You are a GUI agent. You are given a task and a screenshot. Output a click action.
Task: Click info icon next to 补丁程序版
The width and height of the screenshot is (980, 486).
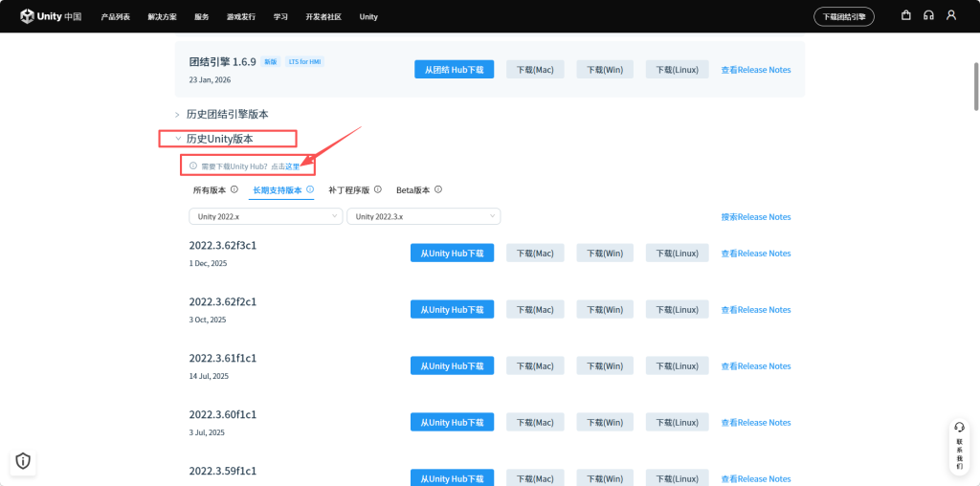(379, 189)
